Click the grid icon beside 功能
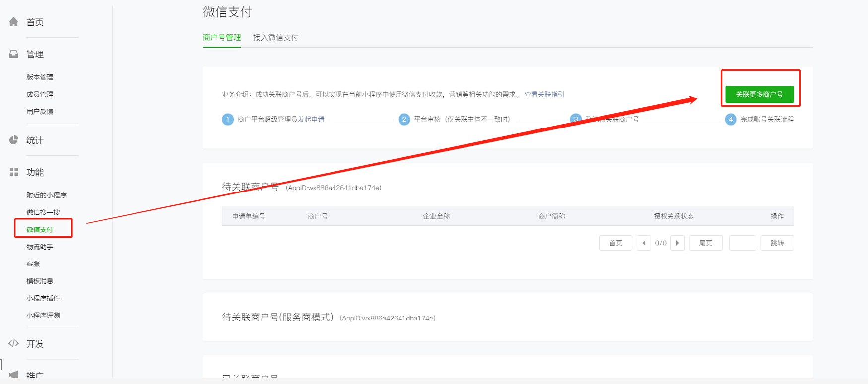The image size is (868, 384). pos(14,172)
